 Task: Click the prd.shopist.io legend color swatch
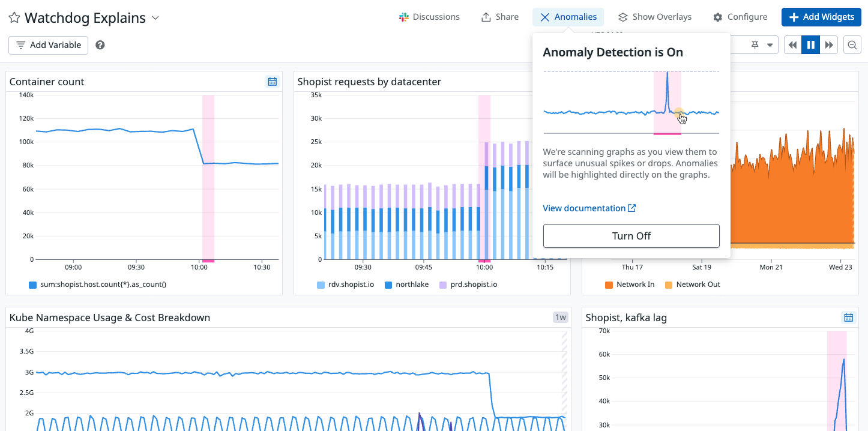coord(443,285)
